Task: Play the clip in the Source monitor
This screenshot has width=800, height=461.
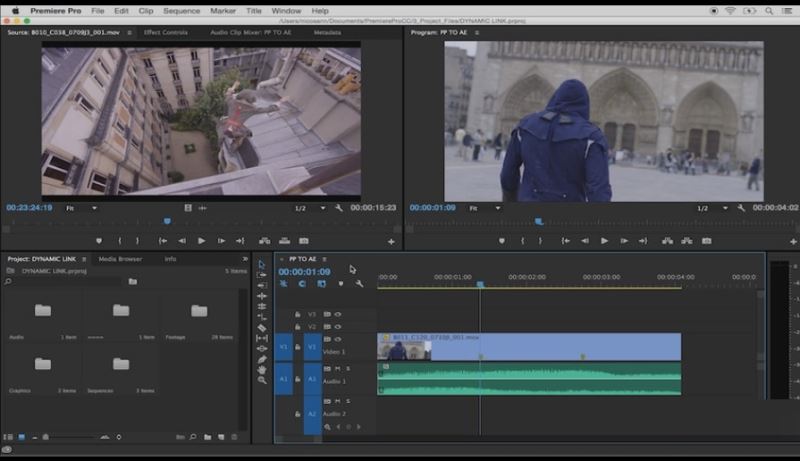Action: 202,241
